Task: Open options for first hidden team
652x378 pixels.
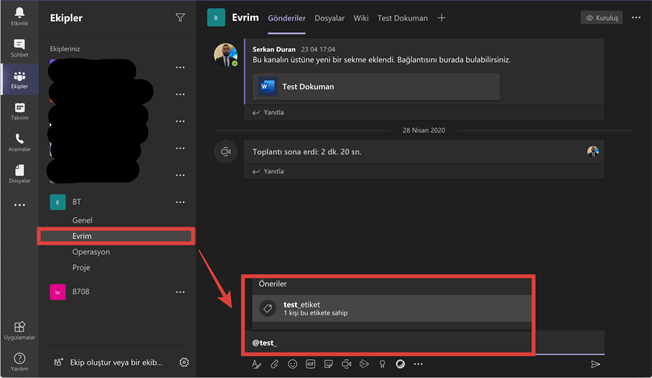Action: (x=180, y=67)
